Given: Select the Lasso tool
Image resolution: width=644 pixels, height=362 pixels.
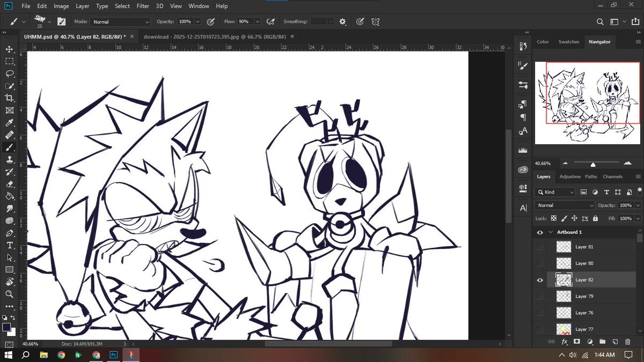Looking at the screenshot, I should click(9, 73).
